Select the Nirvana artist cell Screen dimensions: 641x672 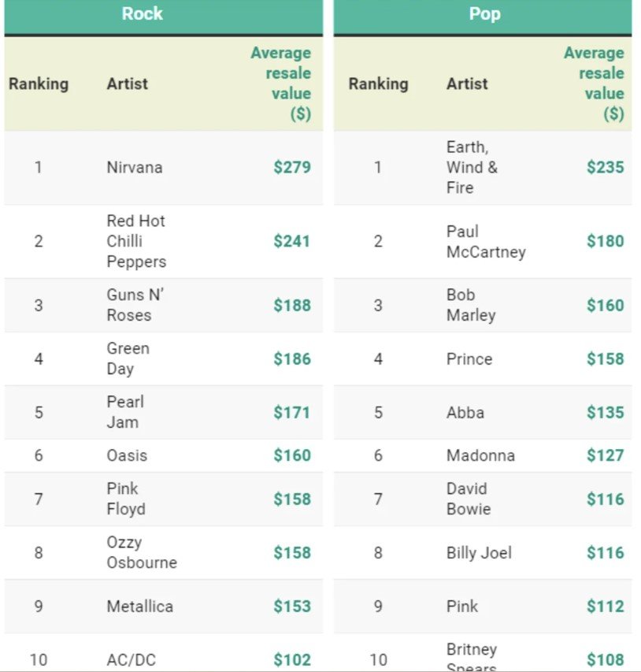tap(135, 167)
